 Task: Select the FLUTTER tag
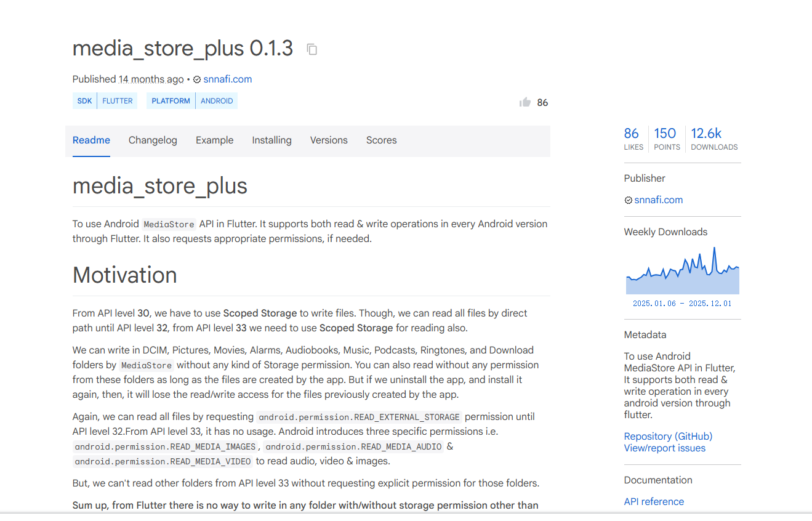(x=118, y=101)
